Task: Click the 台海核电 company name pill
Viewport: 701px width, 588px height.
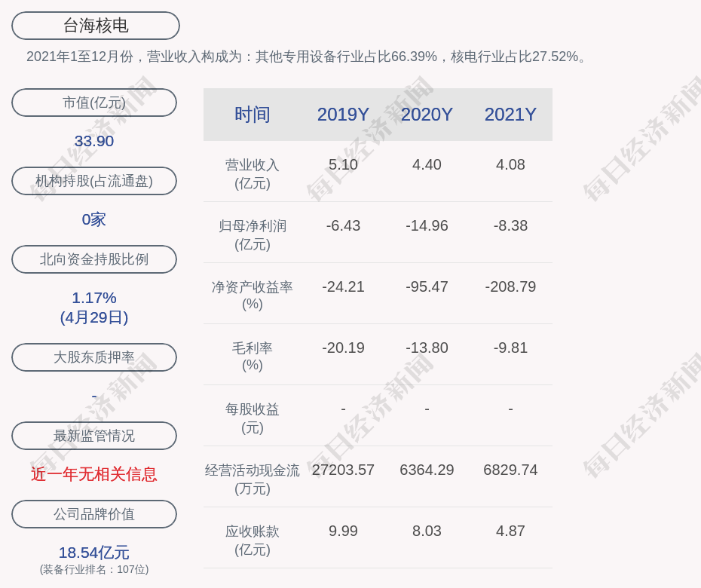Action: [96, 26]
